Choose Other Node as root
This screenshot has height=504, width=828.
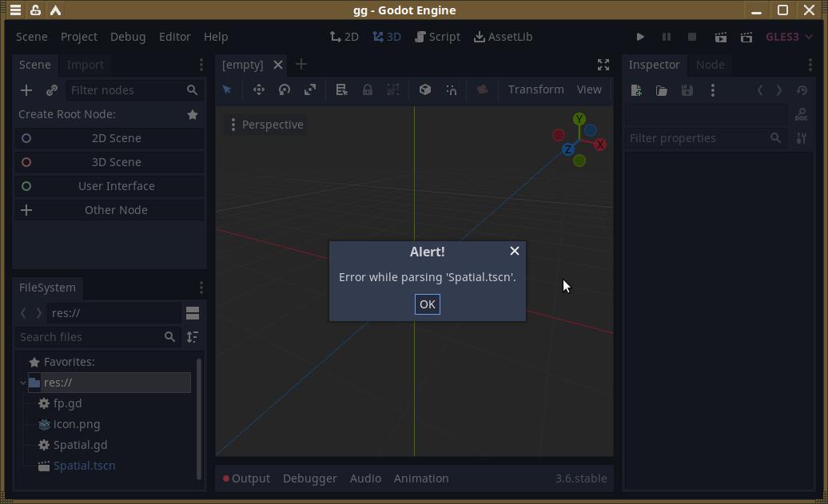pyautogui.click(x=109, y=210)
